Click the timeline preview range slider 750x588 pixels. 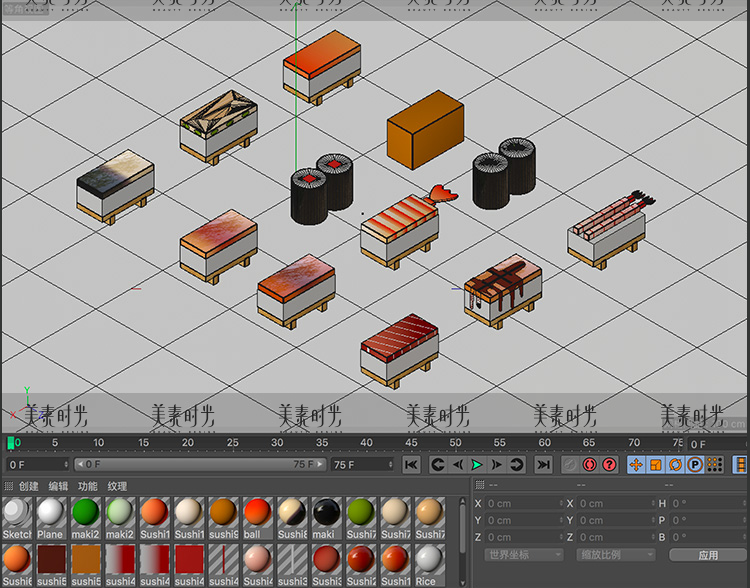coord(200,465)
